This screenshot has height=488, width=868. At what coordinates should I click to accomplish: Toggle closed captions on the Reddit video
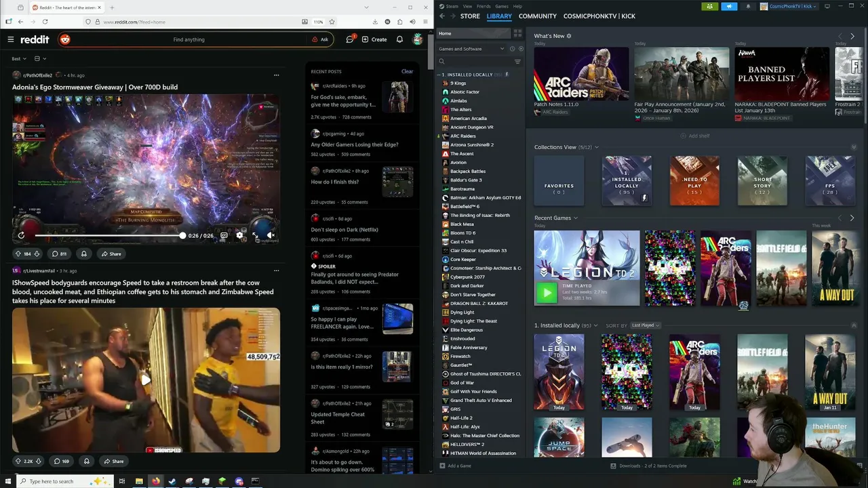click(x=224, y=235)
